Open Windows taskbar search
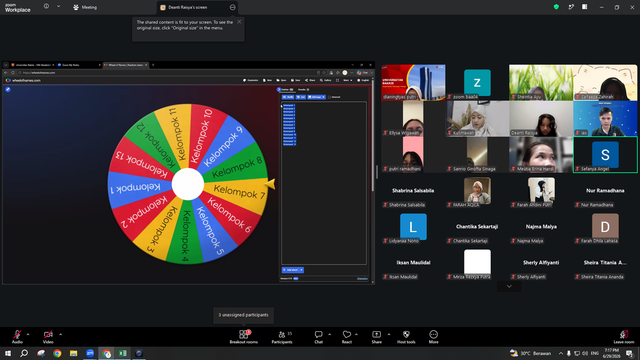Image resolution: width=640 pixels, height=360 pixels. click(24, 353)
